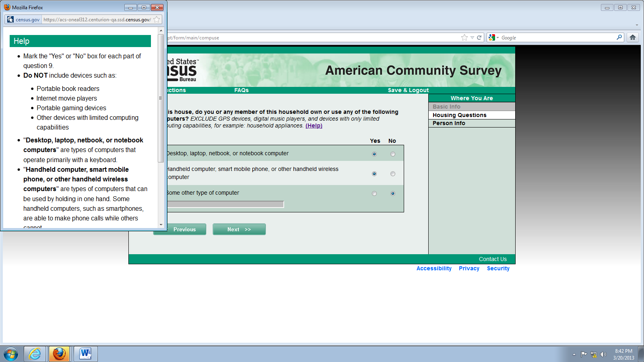Bookmark the survey page with the main window star
The width and height of the screenshot is (644, 362).
(x=464, y=37)
